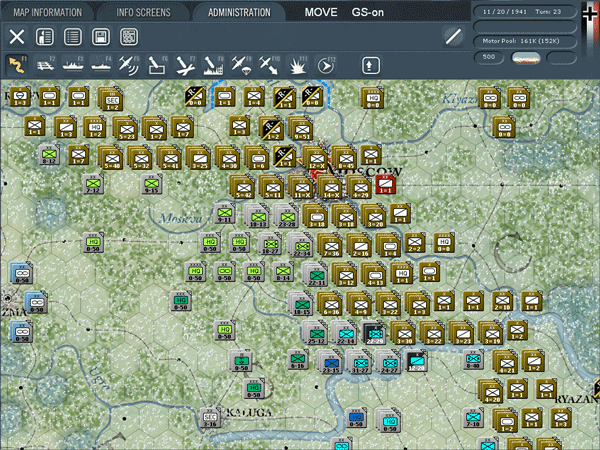600x450 pixels.
Task: Select the German panzer stack 22-34
Action: point(302,245)
